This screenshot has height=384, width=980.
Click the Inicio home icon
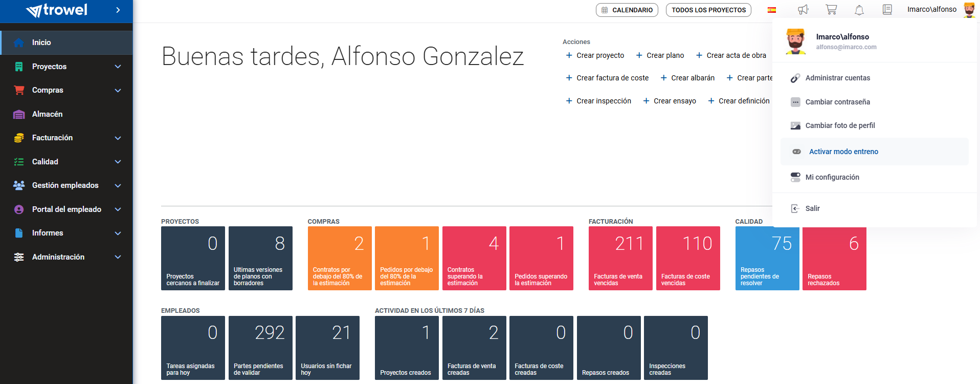coord(19,42)
